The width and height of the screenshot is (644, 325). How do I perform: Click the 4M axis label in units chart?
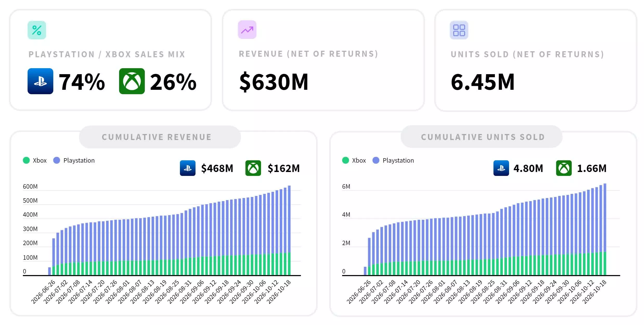(346, 215)
